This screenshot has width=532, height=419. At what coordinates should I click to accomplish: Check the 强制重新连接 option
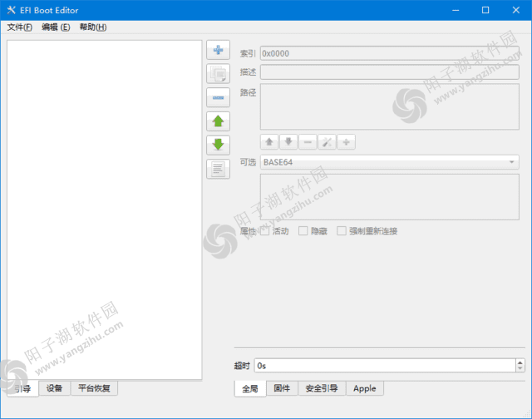[x=342, y=231]
